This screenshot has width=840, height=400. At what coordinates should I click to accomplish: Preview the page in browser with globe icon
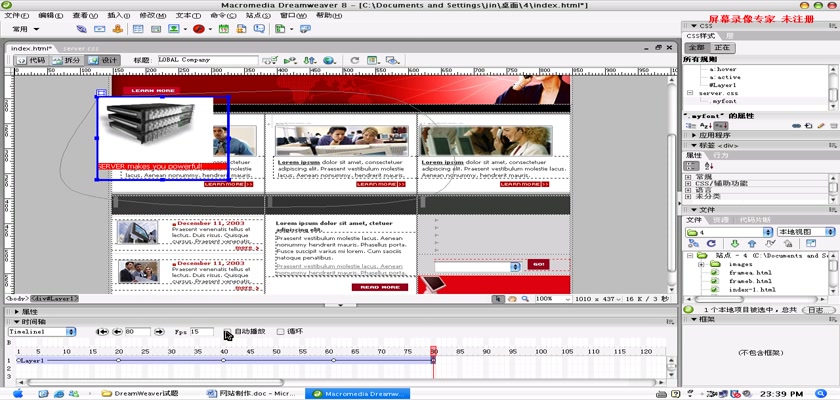(x=329, y=61)
